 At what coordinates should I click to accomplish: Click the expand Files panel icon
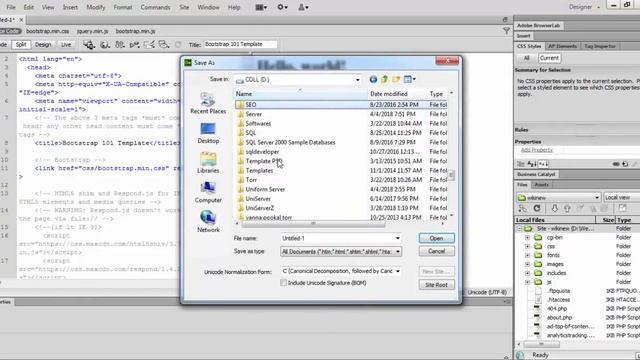622,208
